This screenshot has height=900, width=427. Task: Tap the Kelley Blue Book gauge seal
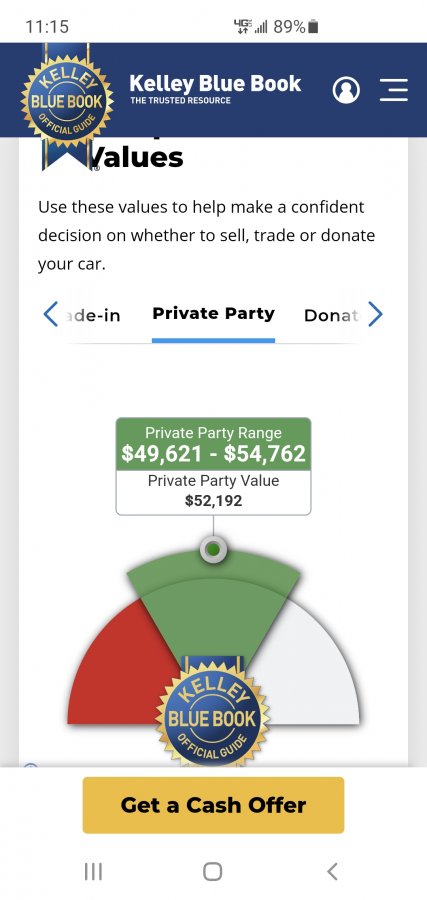pyautogui.click(x=212, y=712)
